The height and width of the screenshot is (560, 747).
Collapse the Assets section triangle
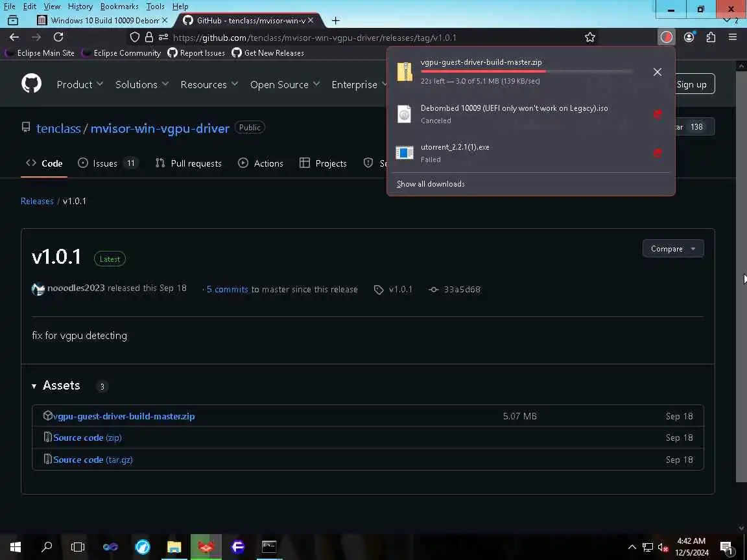click(34, 386)
